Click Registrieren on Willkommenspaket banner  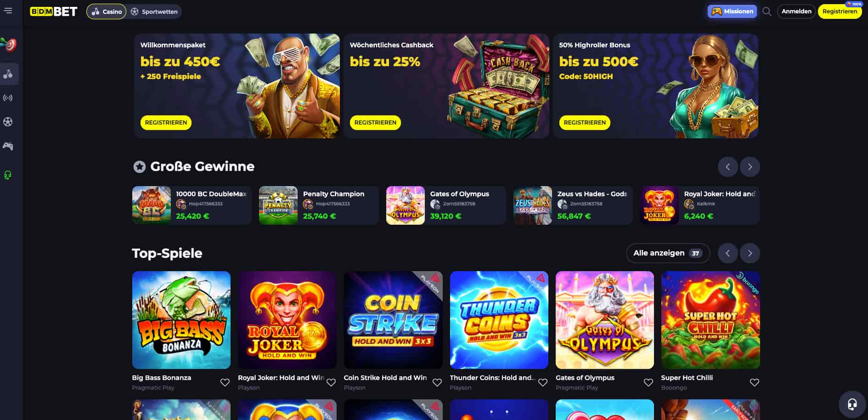pyautogui.click(x=166, y=123)
